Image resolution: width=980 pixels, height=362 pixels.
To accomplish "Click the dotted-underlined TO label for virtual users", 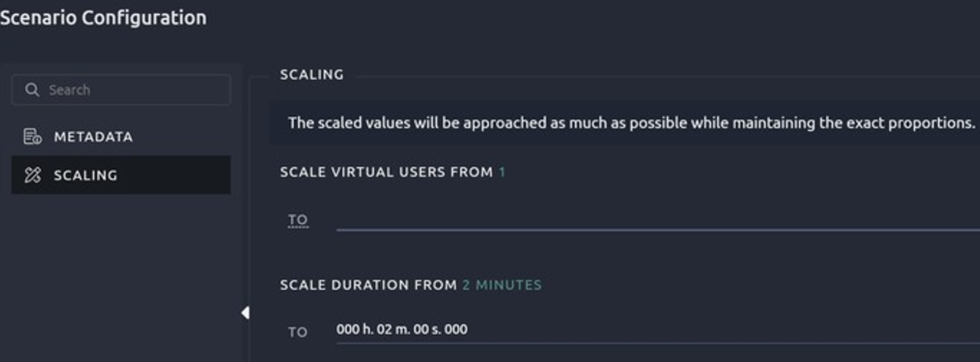I will tap(298, 220).
